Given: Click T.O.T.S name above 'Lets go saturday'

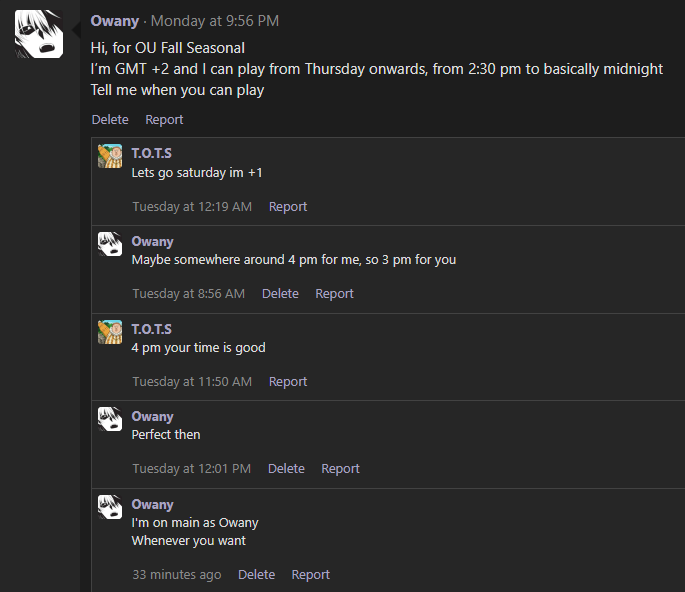Looking at the screenshot, I should 152,153.
